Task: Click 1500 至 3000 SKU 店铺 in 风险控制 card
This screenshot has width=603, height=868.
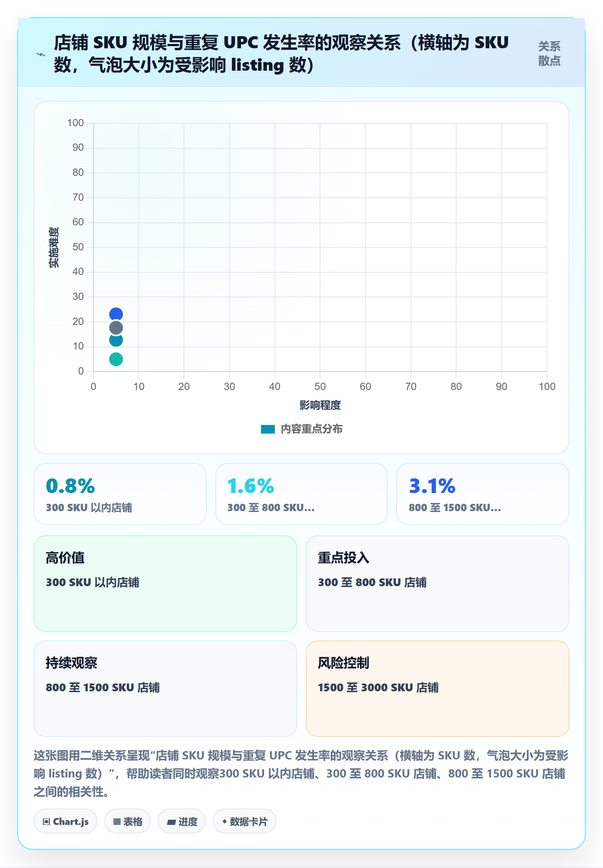Action: [378, 687]
